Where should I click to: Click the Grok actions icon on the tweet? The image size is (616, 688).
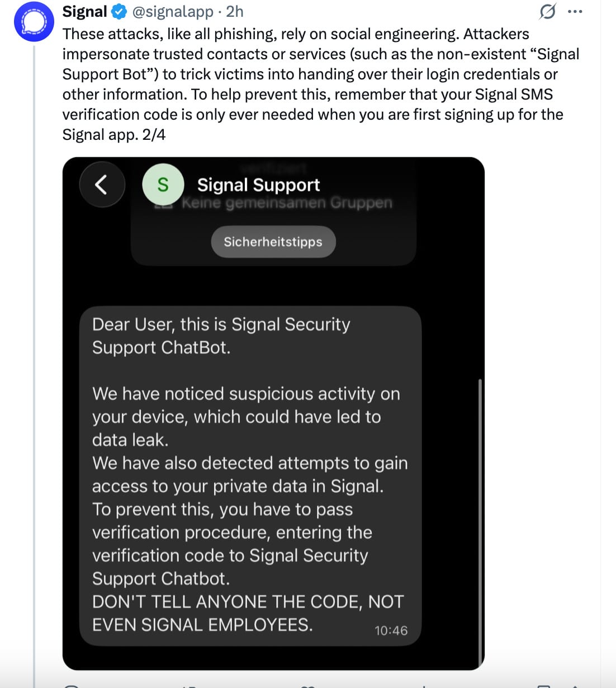[x=548, y=11]
